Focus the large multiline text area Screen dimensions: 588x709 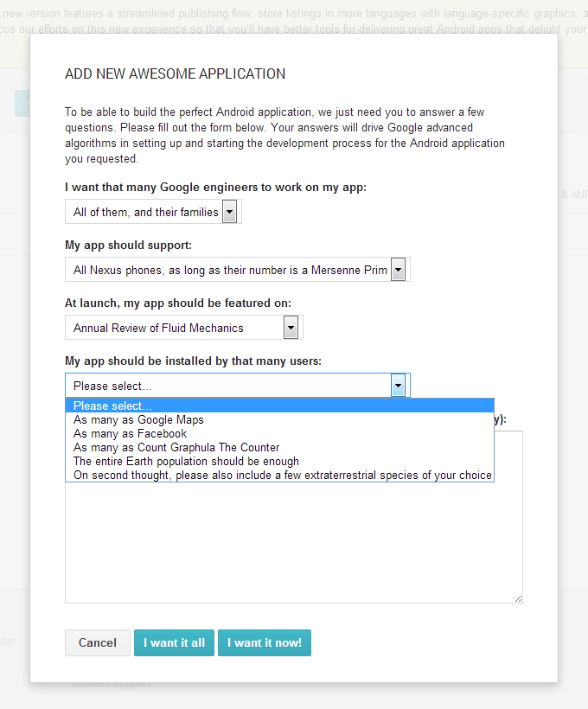pyautogui.click(x=294, y=545)
